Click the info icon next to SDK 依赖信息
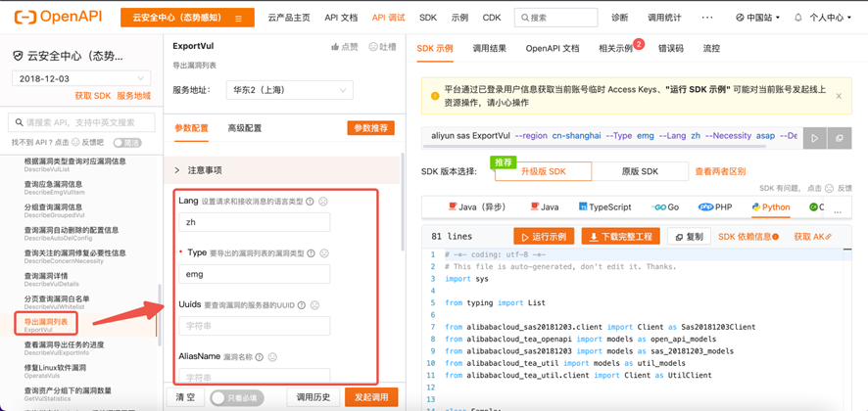The width and height of the screenshot is (868, 411). 776,237
